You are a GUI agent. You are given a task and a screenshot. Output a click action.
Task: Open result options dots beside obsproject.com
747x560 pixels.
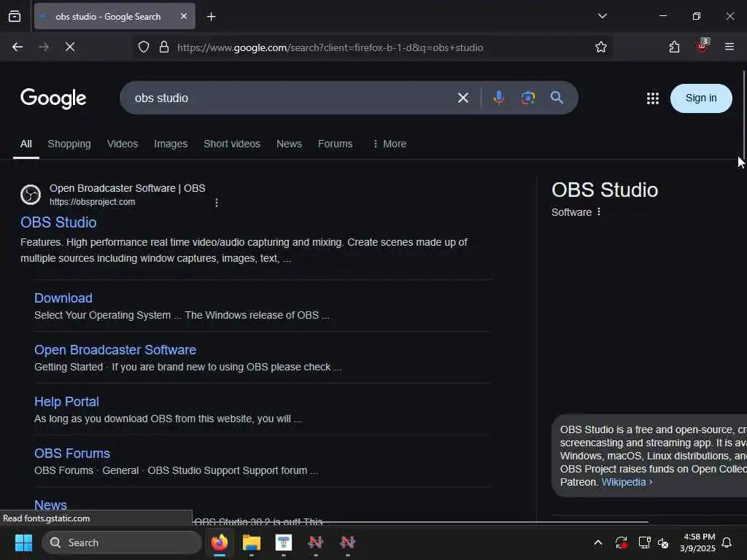[x=217, y=203]
